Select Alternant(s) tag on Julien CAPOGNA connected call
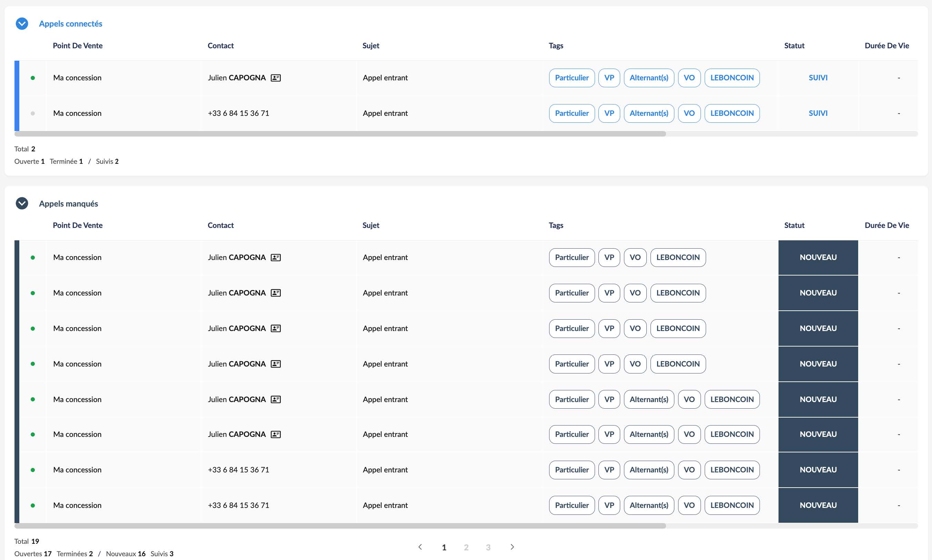The image size is (932, 560). [649, 78]
